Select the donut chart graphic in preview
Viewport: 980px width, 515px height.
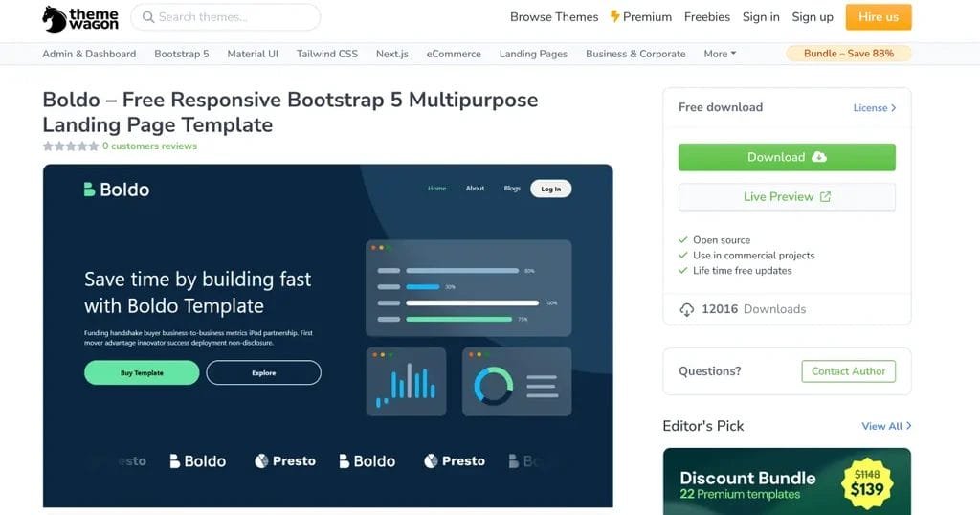tap(494, 385)
